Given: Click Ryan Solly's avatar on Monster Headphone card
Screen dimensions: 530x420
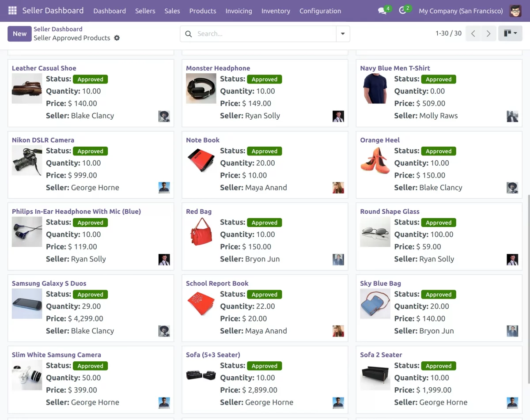Looking at the screenshot, I should [x=338, y=116].
